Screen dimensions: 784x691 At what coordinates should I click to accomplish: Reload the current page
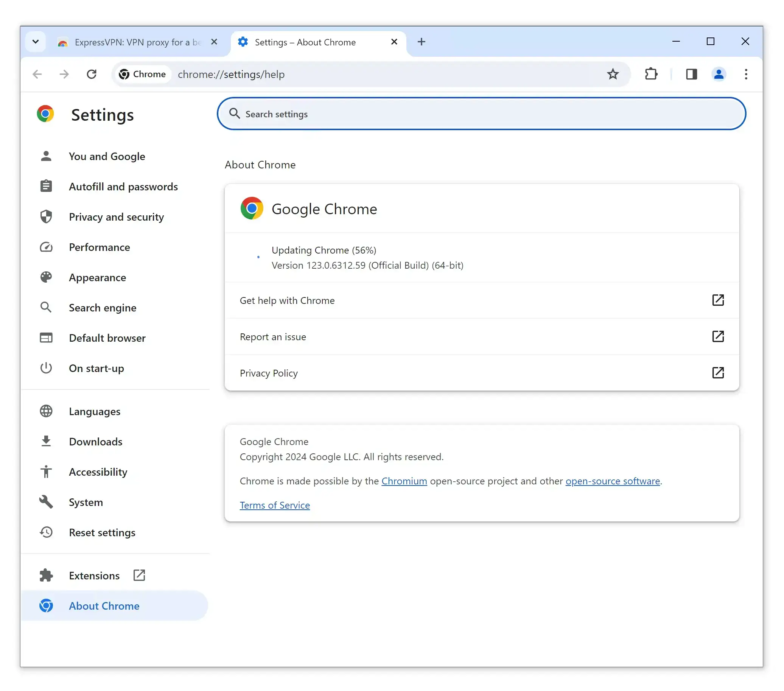point(91,74)
